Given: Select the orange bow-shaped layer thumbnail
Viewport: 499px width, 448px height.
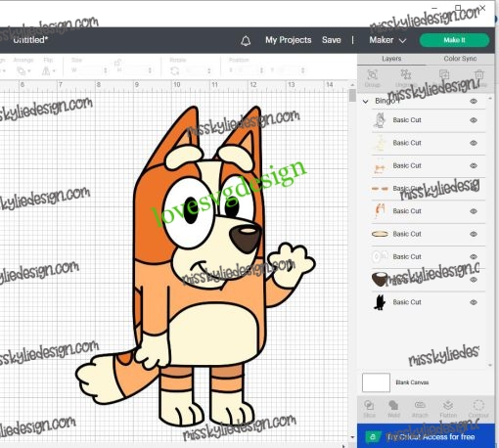Looking at the screenshot, I should pos(380,166).
